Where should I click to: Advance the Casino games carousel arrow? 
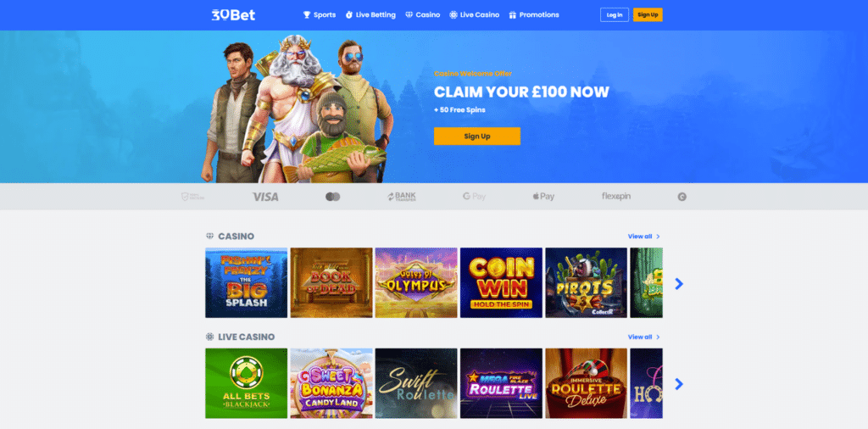(679, 283)
